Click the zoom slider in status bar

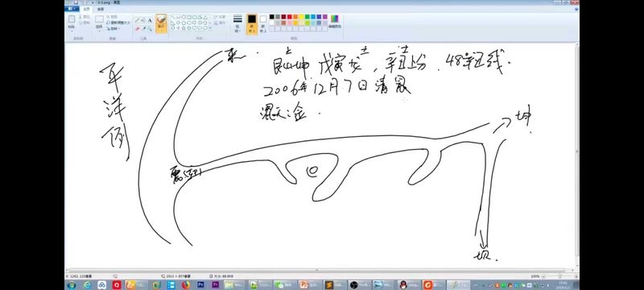[559, 276]
